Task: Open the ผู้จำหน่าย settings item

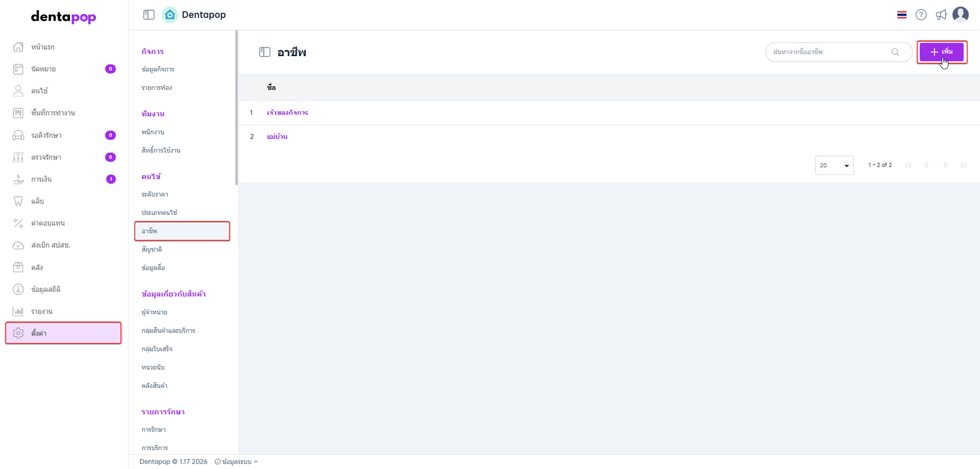Action: pos(154,311)
